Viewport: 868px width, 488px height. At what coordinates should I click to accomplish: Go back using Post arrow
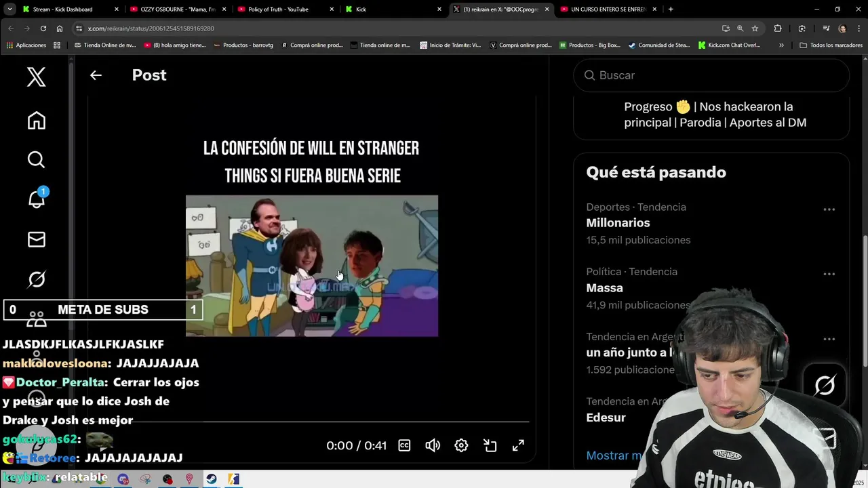click(x=96, y=75)
